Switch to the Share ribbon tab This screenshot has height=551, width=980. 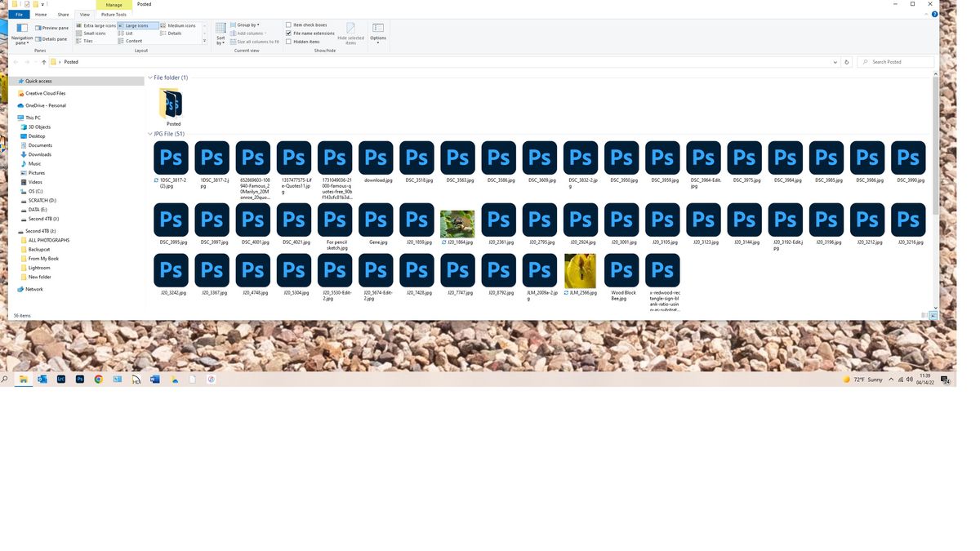63,15
